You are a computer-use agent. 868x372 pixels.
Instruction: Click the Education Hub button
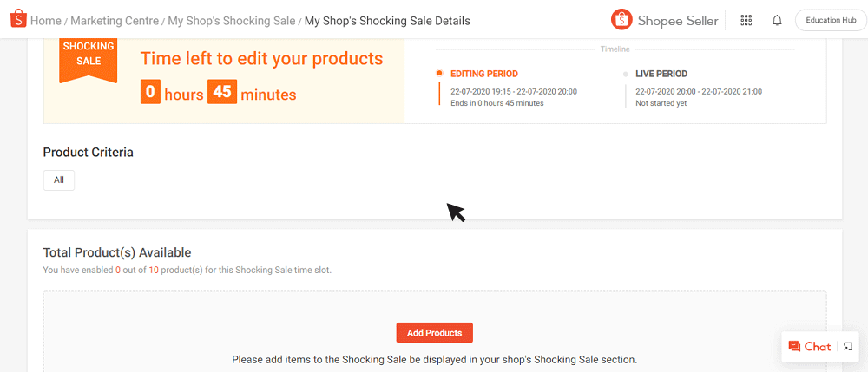pos(831,20)
